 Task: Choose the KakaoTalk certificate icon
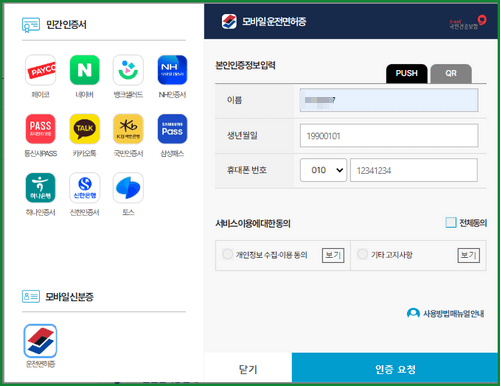point(84,129)
